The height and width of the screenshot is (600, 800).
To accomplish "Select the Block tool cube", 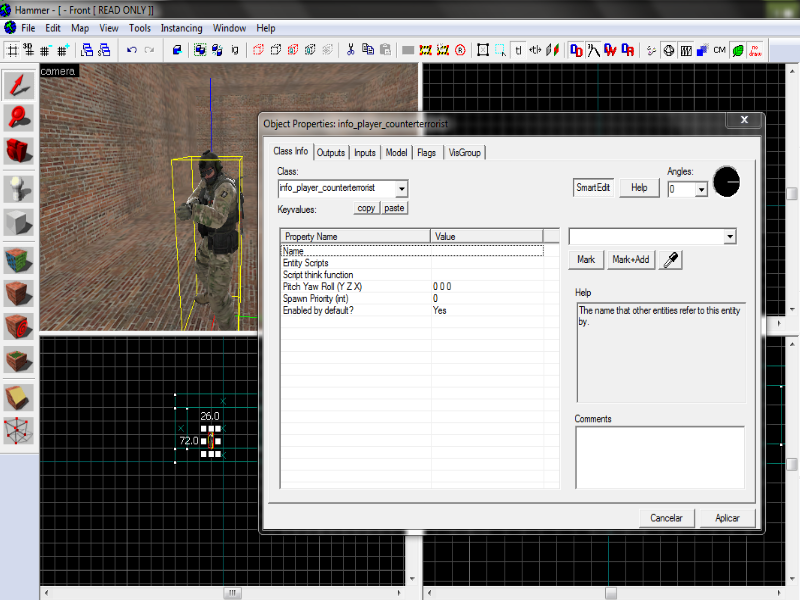I will coord(19,222).
